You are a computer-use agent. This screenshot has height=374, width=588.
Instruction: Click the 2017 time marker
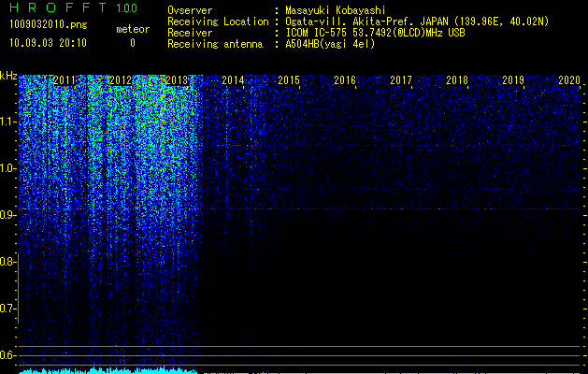401,80
